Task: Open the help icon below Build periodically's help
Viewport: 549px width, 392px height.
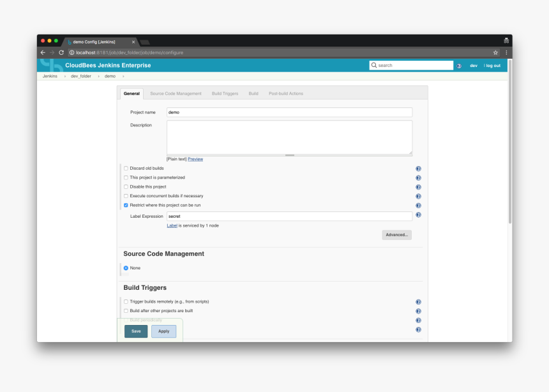Action: (x=418, y=329)
